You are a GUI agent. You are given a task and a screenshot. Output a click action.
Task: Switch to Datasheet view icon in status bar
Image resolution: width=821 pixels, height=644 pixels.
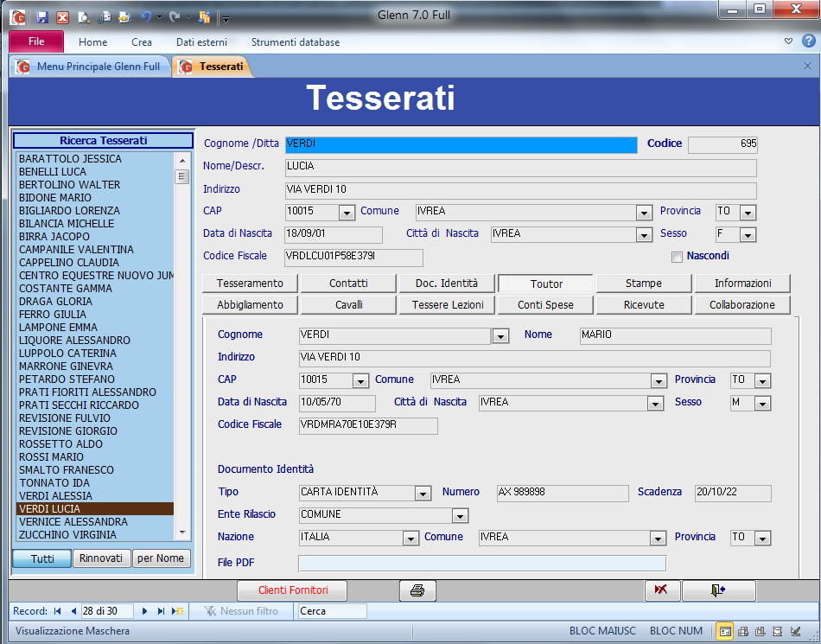(743, 631)
